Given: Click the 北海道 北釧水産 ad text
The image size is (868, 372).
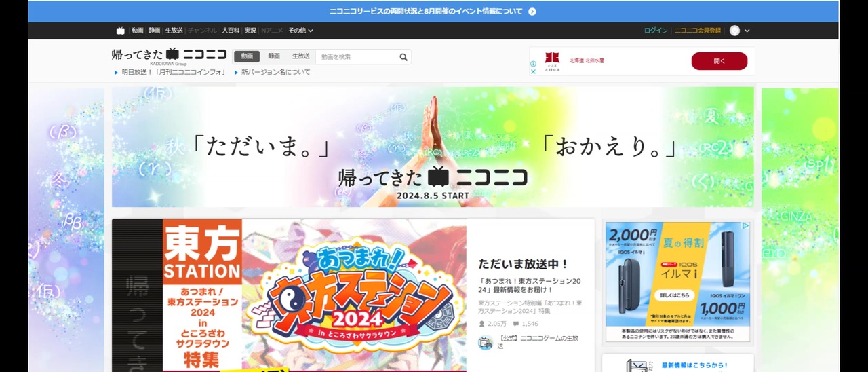Looking at the screenshot, I should (587, 61).
